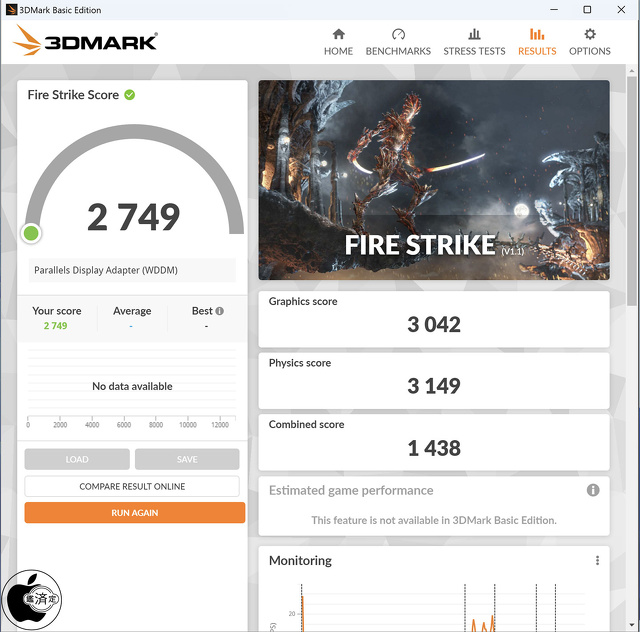Open the Home tab house icon
This screenshot has height=632, width=640.
(x=338, y=34)
